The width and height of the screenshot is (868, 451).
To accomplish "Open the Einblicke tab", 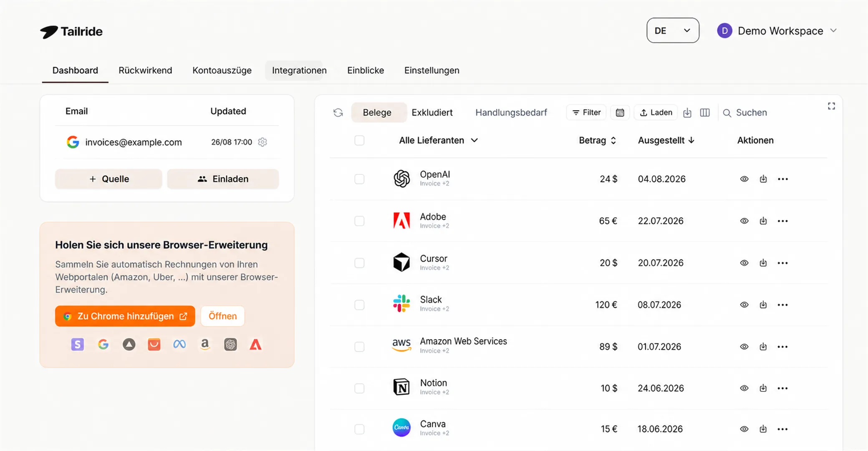I will coord(366,71).
